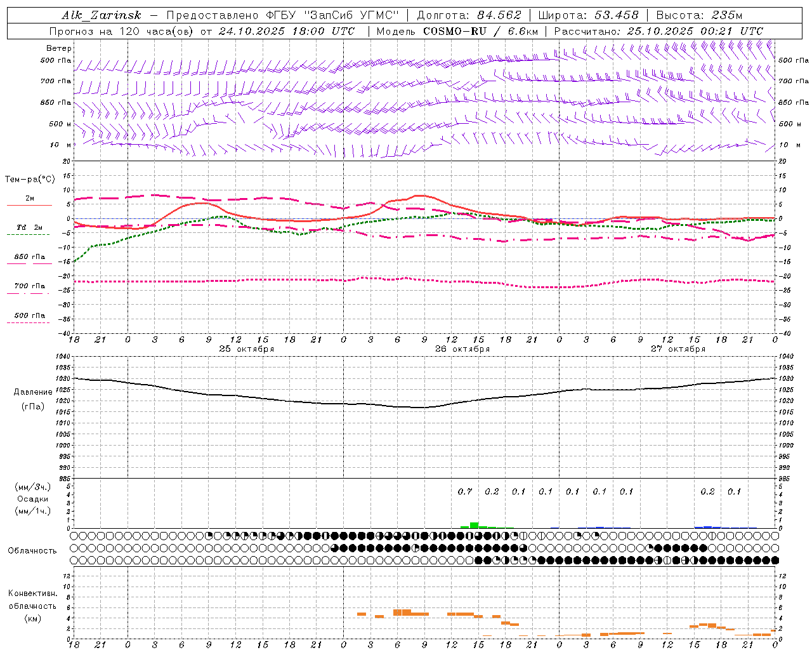Click the "26 октября" date label

click(x=462, y=349)
